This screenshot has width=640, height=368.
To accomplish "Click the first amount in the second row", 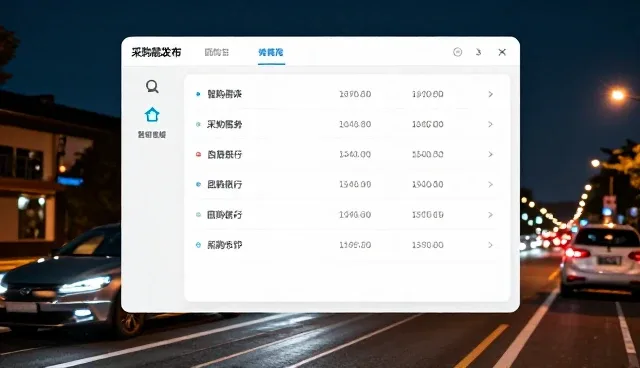I will coord(355,124).
